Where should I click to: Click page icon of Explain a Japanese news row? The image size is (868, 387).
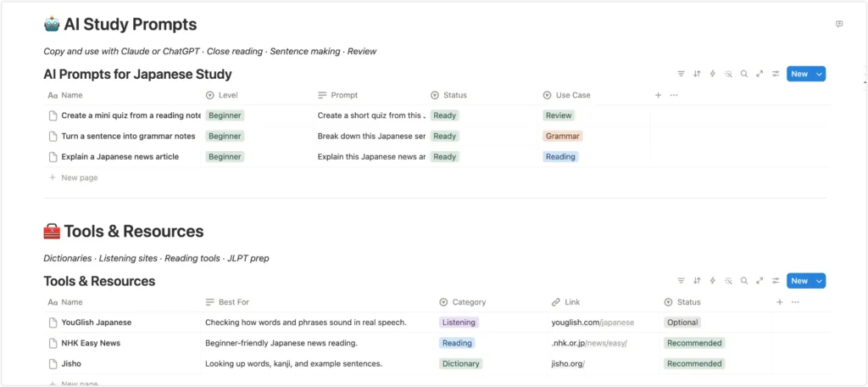coord(53,157)
